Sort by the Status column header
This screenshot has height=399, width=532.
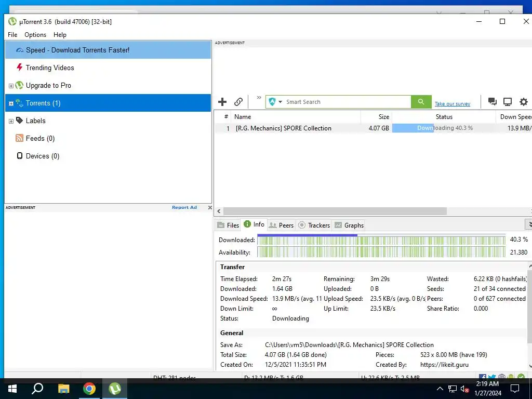pos(444,117)
